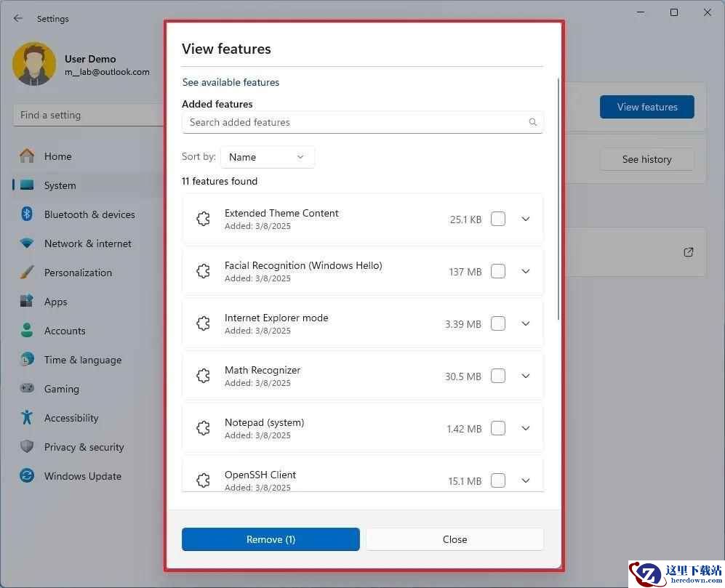The height and width of the screenshot is (588, 725).
Task: Click the Internet Explorer mode puzzle icon
Action: 203,323
